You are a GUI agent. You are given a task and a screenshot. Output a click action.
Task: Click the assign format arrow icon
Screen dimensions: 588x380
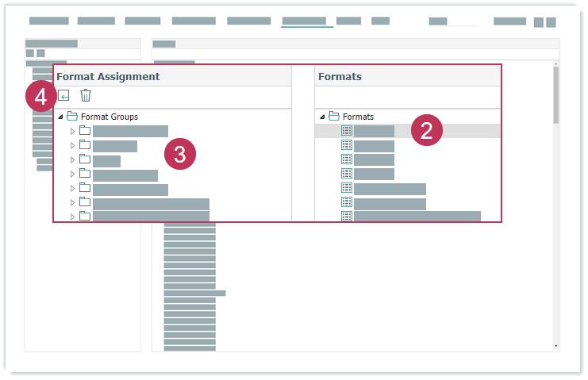click(64, 96)
